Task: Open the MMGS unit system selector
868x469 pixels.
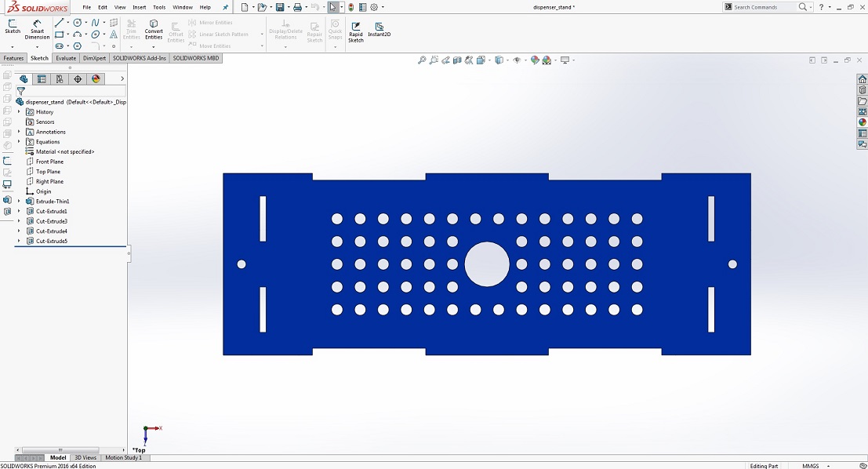Action: tap(815, 466)
